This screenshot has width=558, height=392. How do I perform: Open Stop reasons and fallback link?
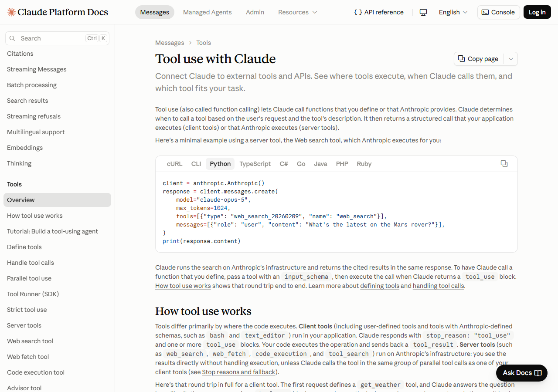[x=239, y=372]
